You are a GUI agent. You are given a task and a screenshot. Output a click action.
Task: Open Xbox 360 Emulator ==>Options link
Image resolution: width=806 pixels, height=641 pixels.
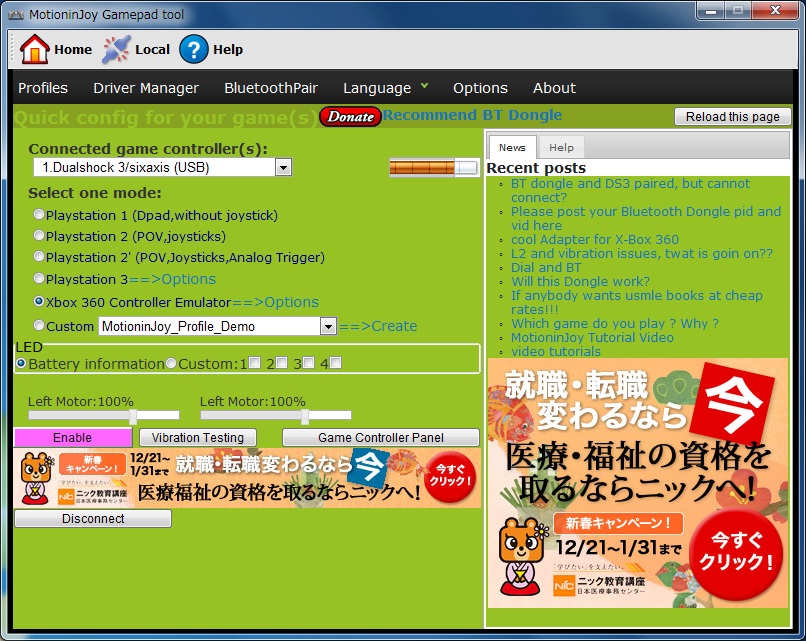point(276,302)
